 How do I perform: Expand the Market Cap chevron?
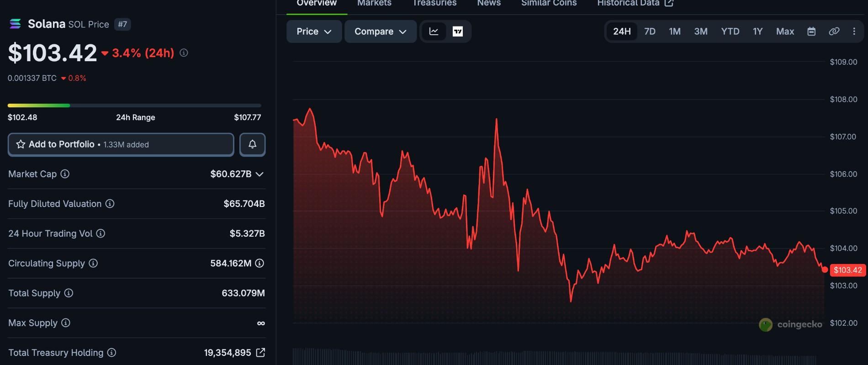pyautogui.click(x=259, y=174)
